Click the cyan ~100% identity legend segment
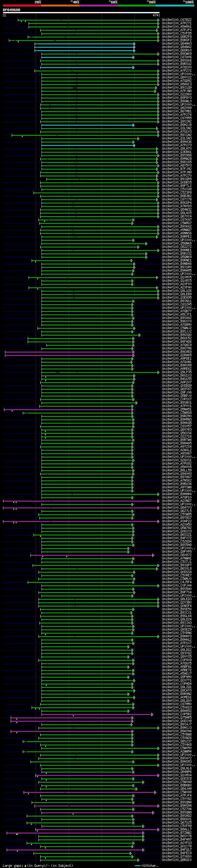This screenshot has height=868, width=197. (175, 6)
